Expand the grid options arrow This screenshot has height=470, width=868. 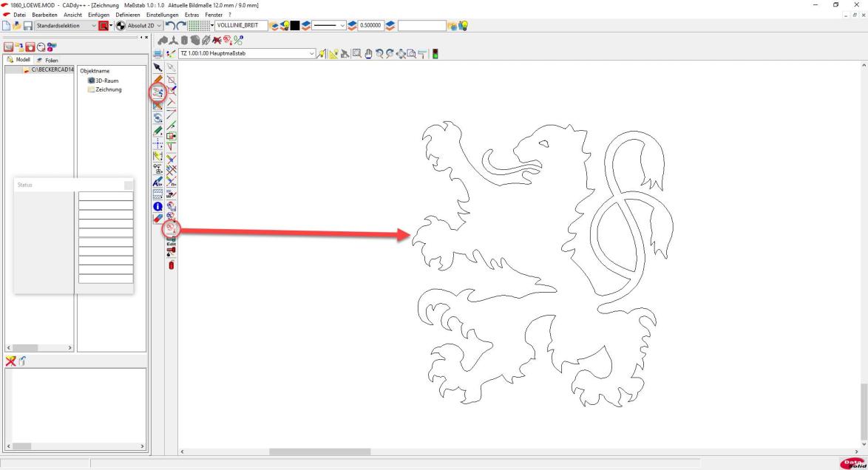click(x=212, y=25)
